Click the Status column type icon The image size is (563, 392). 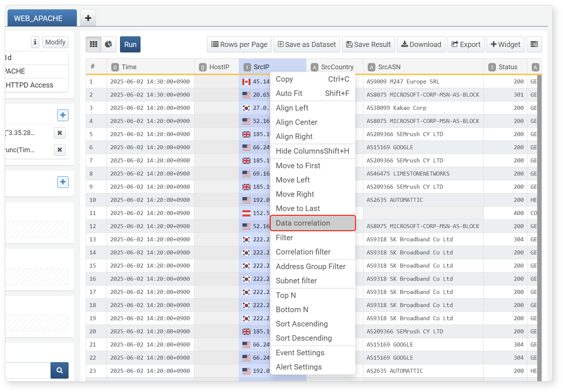(492, 67)
